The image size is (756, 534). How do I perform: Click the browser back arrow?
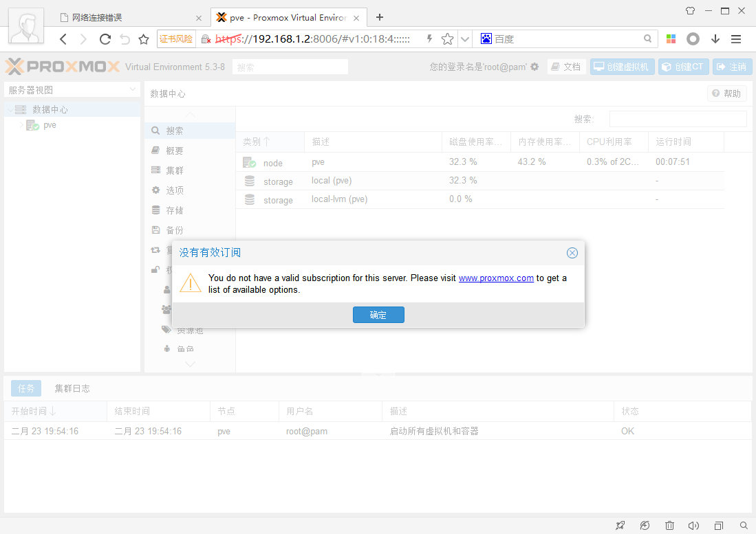63,39
